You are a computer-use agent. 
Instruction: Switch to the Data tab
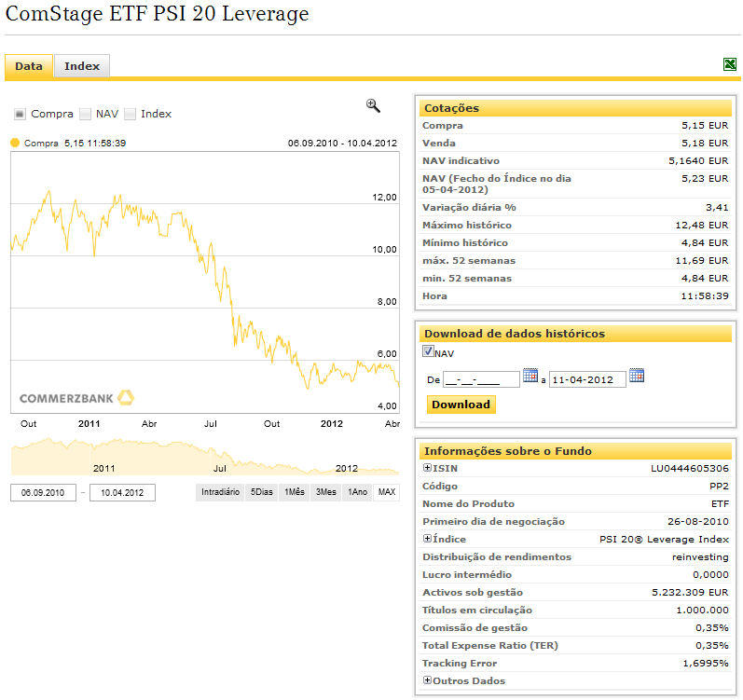29,66
